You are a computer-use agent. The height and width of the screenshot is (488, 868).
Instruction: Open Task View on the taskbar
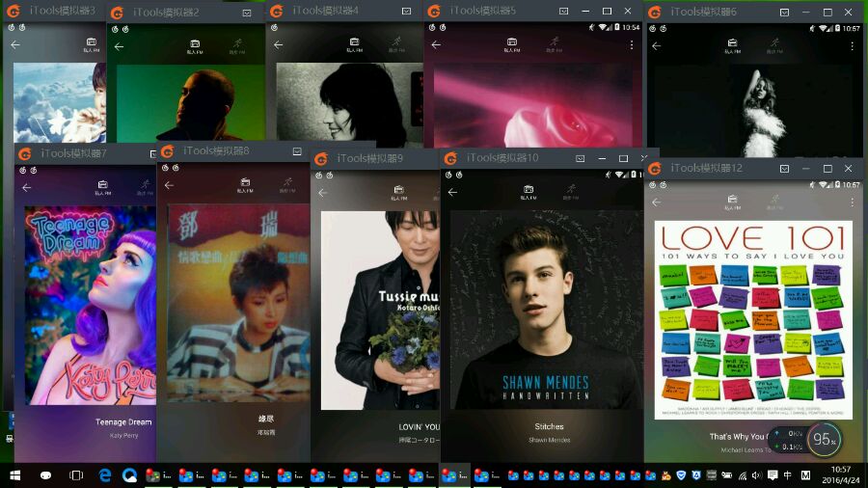pyautogui.click(x=76, y=475)
